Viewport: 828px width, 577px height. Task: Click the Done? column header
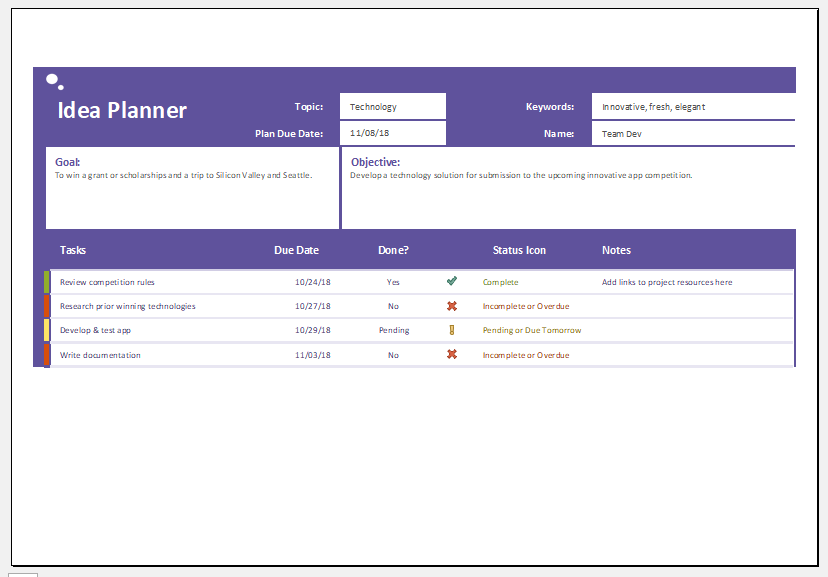pyautogui.click(x=393, y=250)
